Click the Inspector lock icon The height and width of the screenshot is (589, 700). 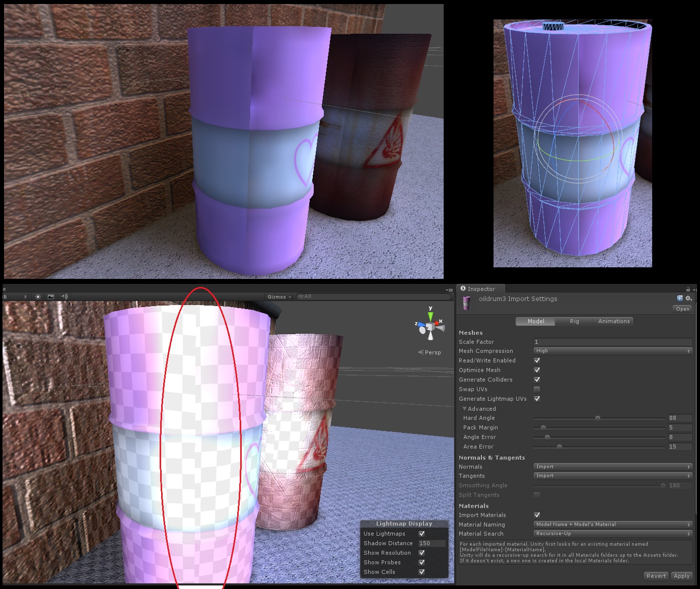pyautogui.click(x=688, y=289)
